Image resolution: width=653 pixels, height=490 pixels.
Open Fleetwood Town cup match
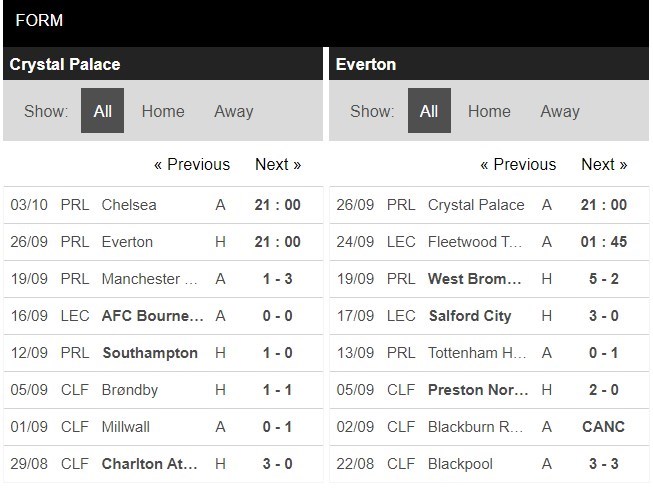tap(475, 242)
